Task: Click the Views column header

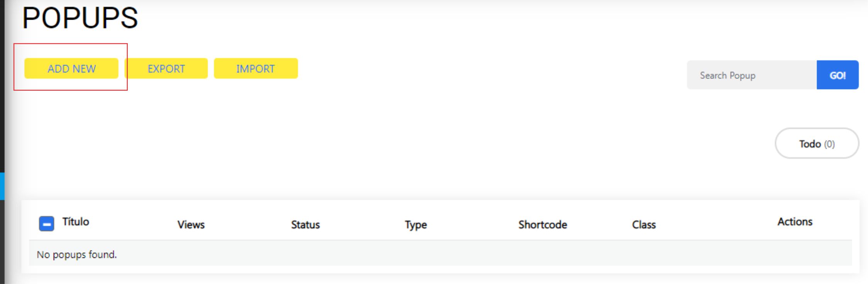Action: coord(191,225)
